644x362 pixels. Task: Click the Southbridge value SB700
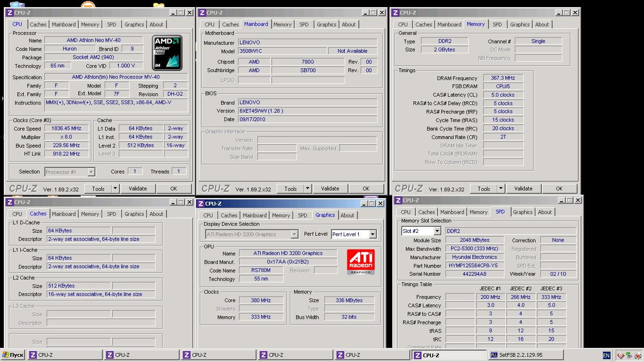click(308, 70)
